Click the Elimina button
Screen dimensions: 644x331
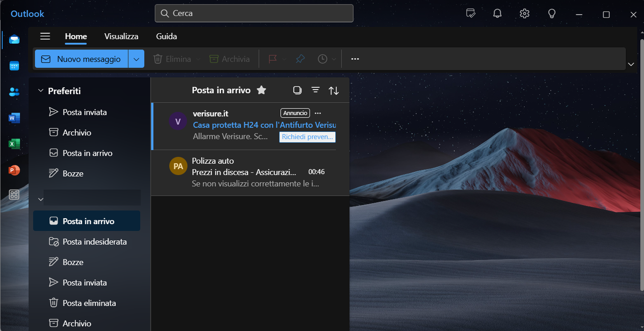click(172, 59)
